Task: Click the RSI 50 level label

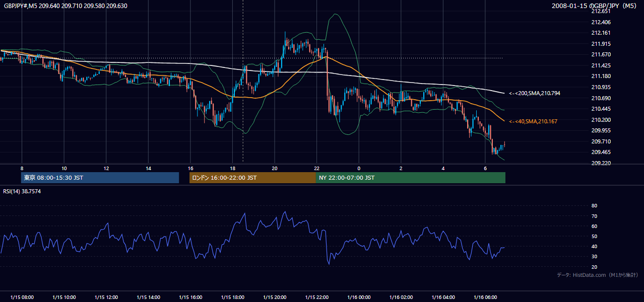Action: click(x=594, y=236)
